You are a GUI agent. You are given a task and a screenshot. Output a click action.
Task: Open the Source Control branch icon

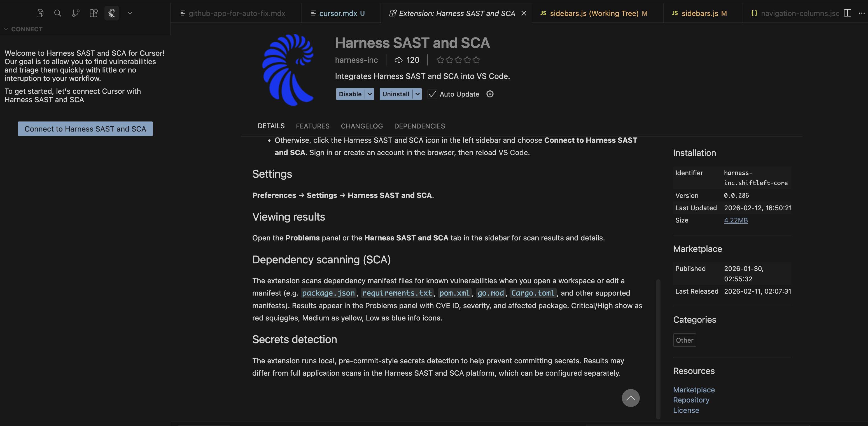[76, 13]
